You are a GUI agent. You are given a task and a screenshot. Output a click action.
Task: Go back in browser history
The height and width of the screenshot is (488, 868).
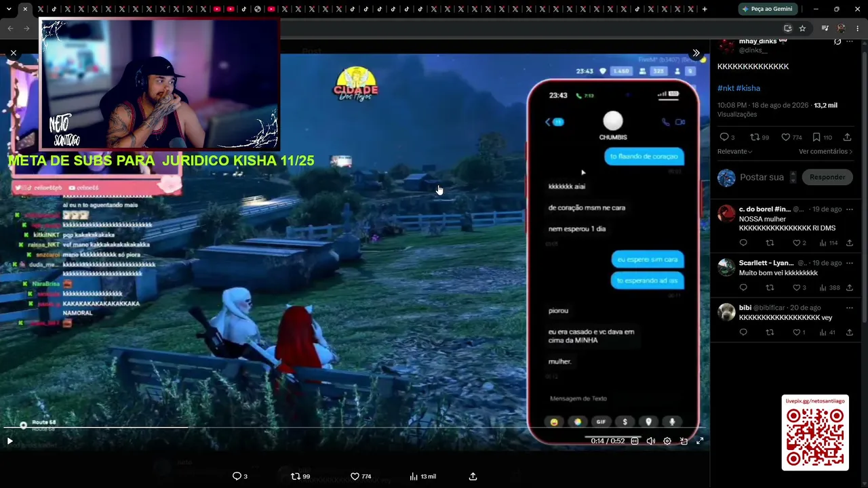(x=10, y=28)
